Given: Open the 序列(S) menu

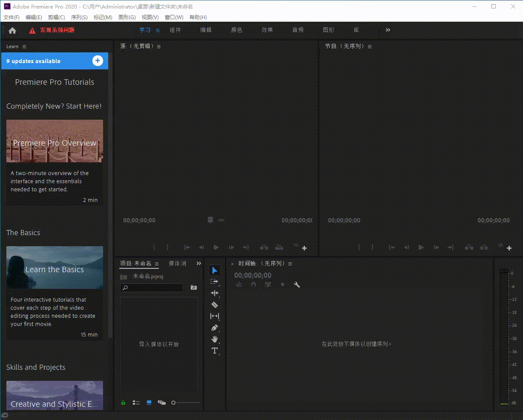Looking at the screenshot, I should coord(79,17).
